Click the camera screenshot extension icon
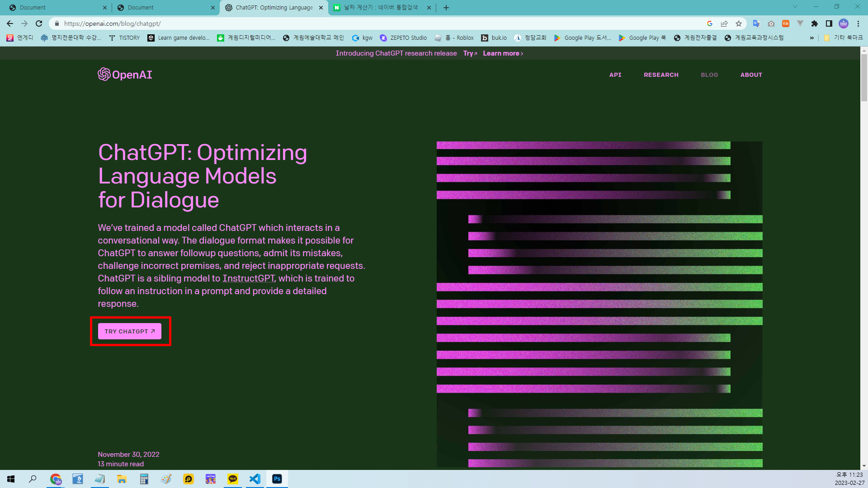 click(x=771, y=23)
